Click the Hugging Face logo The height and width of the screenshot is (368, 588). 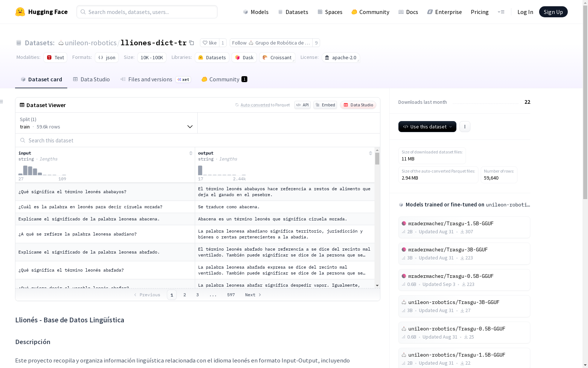42,12
